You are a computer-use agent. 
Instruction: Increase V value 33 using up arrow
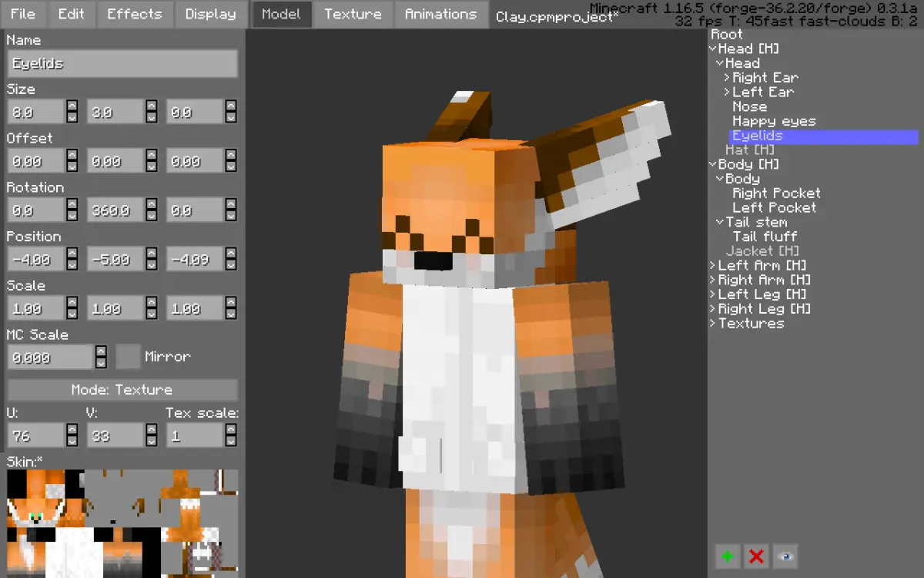(152, 430)
